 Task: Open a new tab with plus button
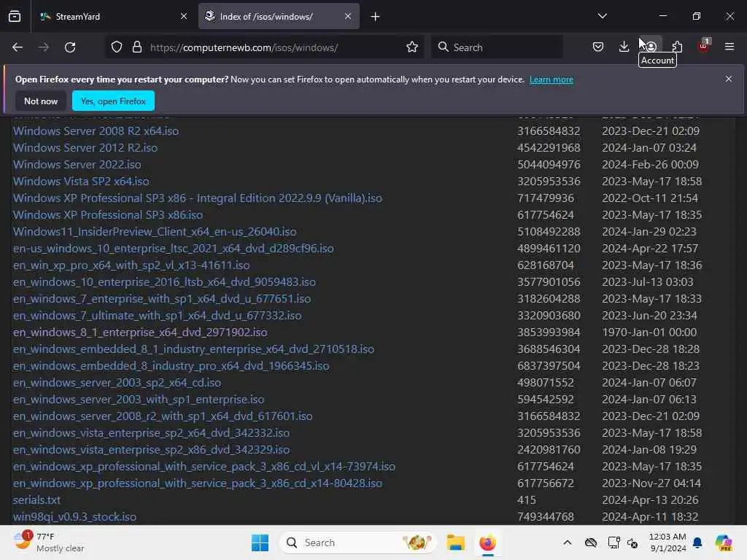tap(376, 17)
